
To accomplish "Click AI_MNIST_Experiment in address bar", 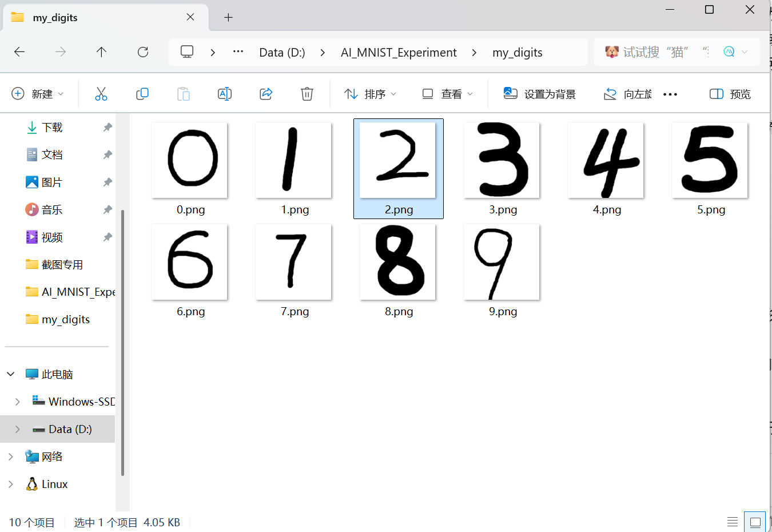I will tap(399, 53).
